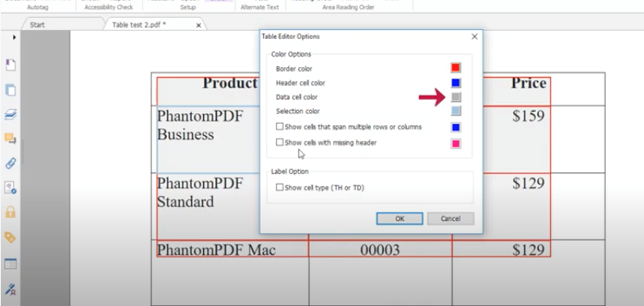Open the Digital Signatures panel icon
644x306 pixels.
(11, 188)
